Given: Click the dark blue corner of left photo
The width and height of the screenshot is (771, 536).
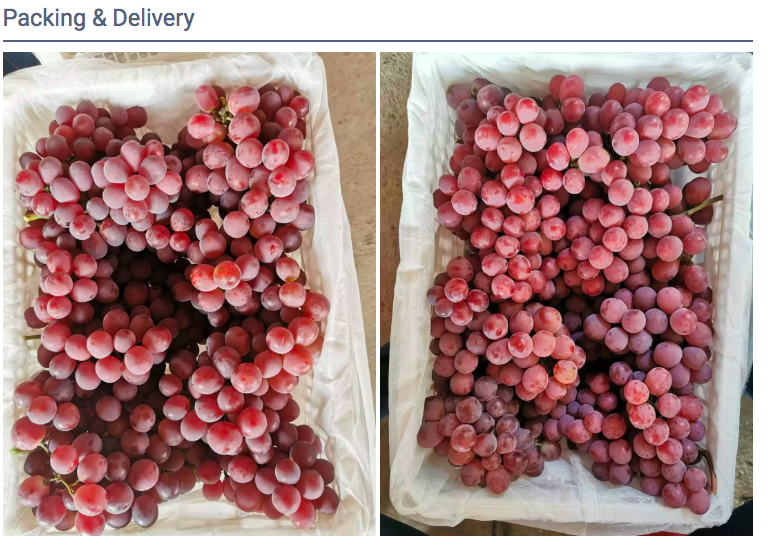Looking at the screenshot, I should click(x=17, y=62).
